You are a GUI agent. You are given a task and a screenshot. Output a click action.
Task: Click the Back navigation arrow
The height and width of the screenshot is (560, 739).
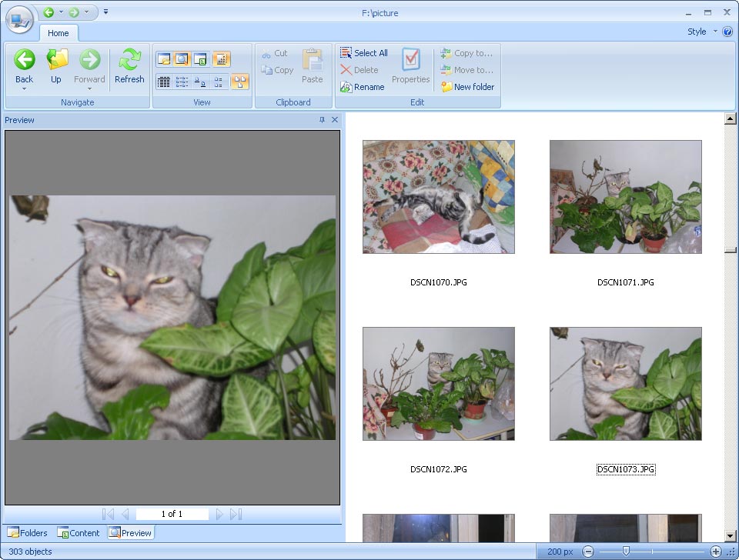pos(25,62)
